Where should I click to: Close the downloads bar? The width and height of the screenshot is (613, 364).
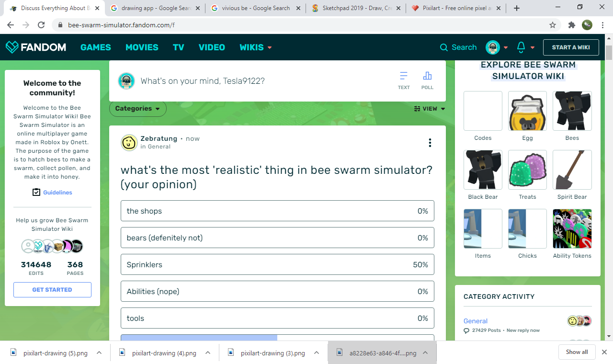604,352
